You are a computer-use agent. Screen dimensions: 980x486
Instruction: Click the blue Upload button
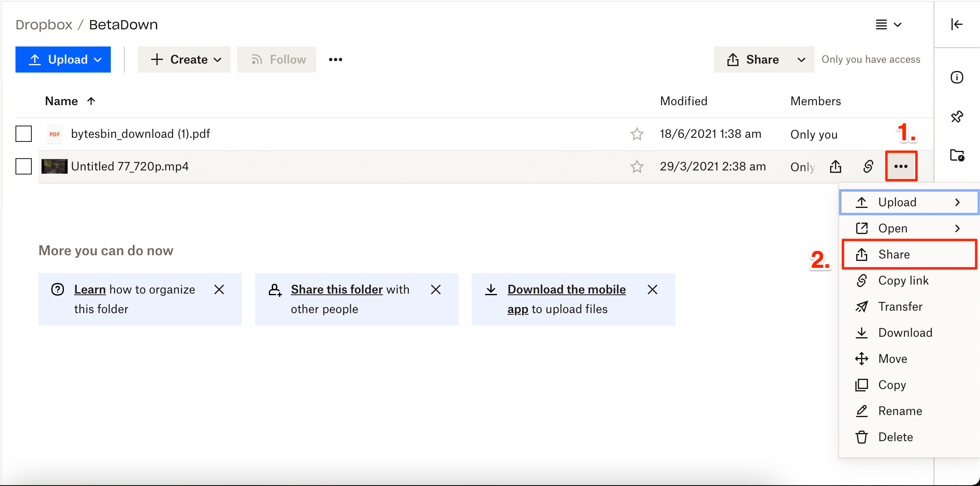(x=63, y=60)
